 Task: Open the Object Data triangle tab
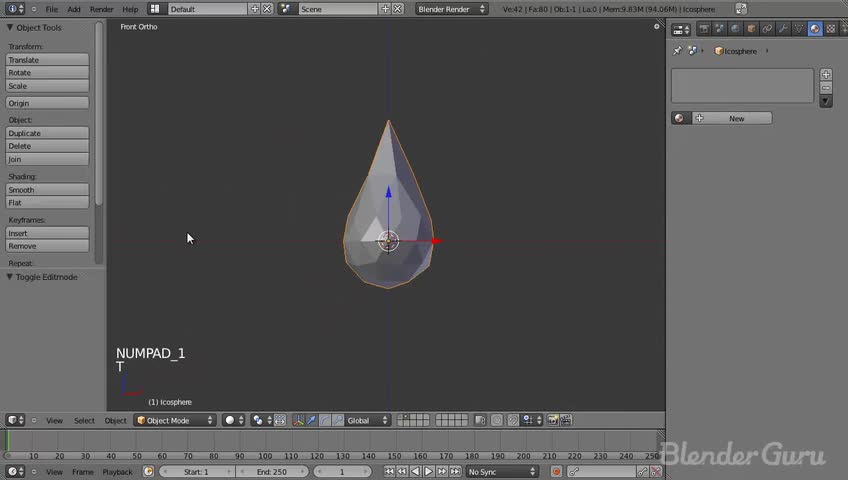pyautogui.click(x=799, y=29)
